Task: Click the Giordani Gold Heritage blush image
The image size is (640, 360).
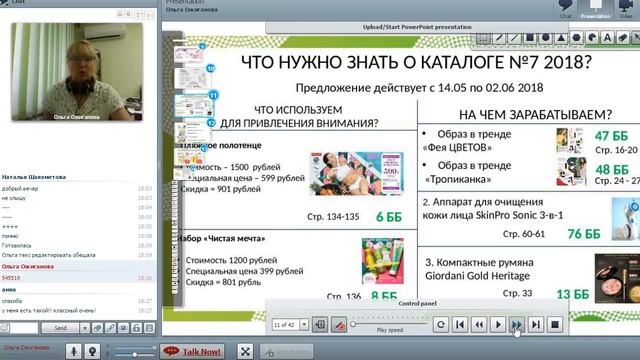Action: pyautogui.click(x=617, y=278)
